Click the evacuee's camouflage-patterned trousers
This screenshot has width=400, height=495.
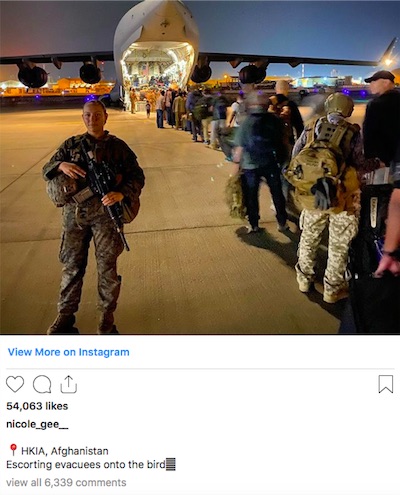326,251
